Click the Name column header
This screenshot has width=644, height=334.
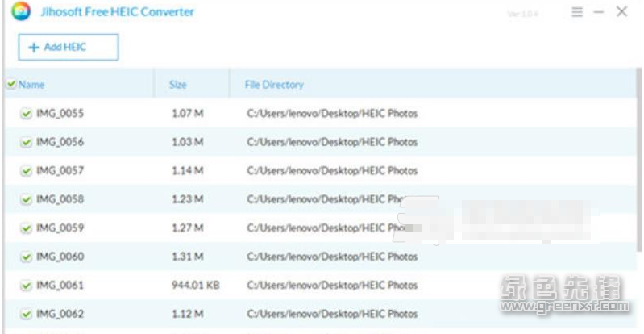pyautogui.click(x=31, y=85)
